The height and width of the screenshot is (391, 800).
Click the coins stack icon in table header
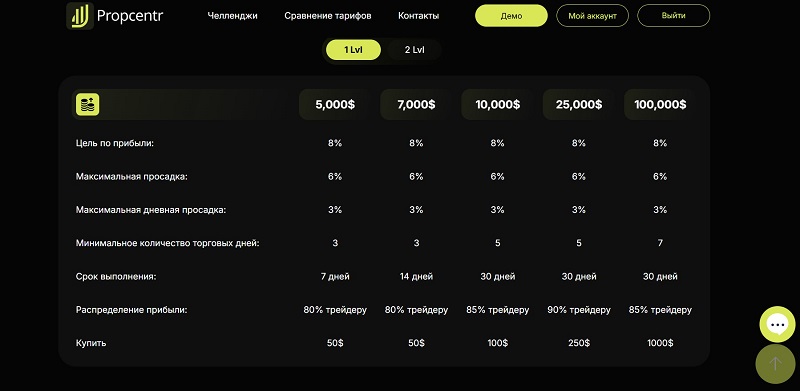point(88,104)
